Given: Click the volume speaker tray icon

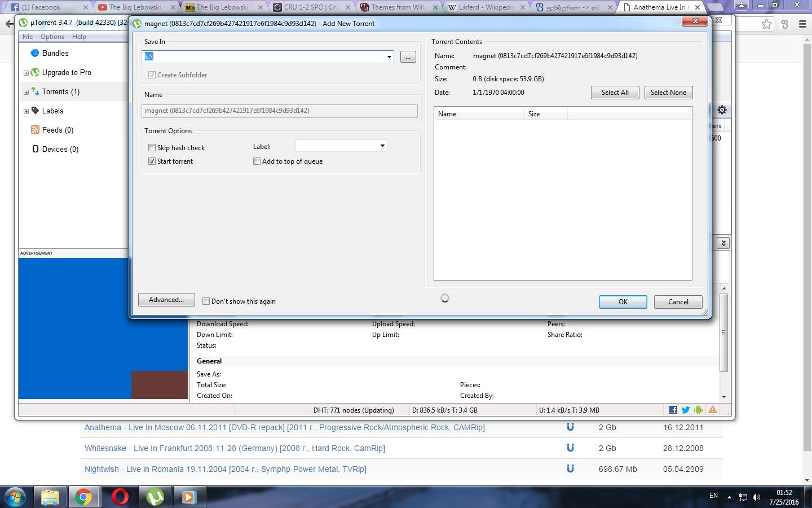Looking at the screenshot, I should coord(757,497).
